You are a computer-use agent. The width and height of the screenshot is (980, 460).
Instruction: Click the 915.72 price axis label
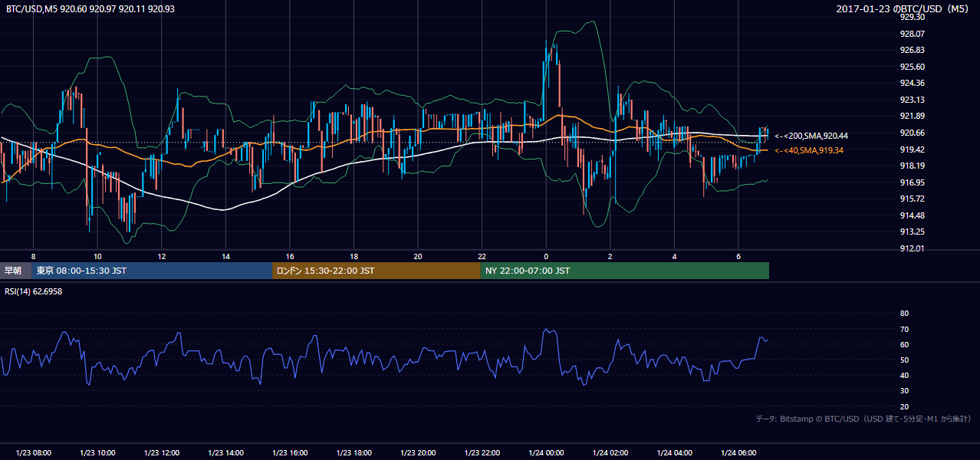(x=912, y=199)
